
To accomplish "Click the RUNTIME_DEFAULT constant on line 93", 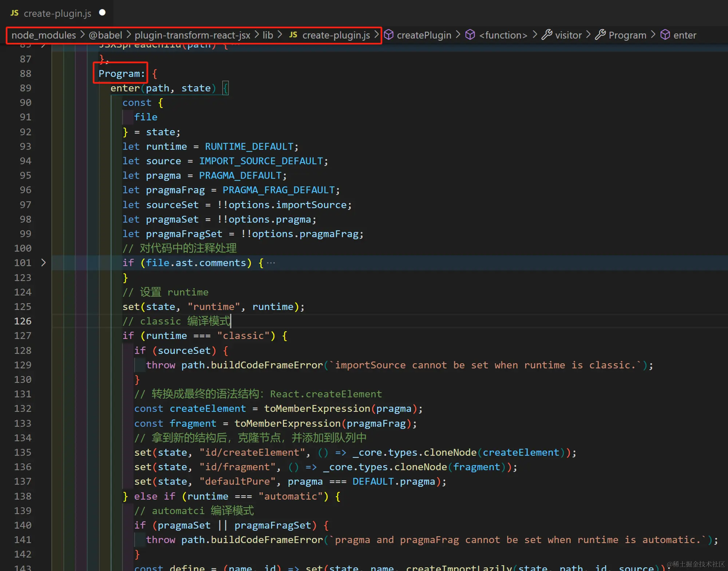I will (249, 147).
